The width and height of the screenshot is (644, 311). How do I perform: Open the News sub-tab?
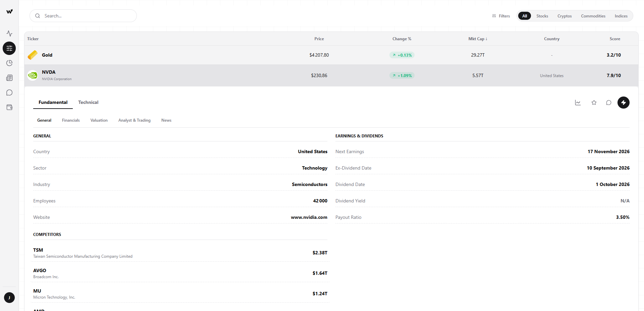(166, 120)
